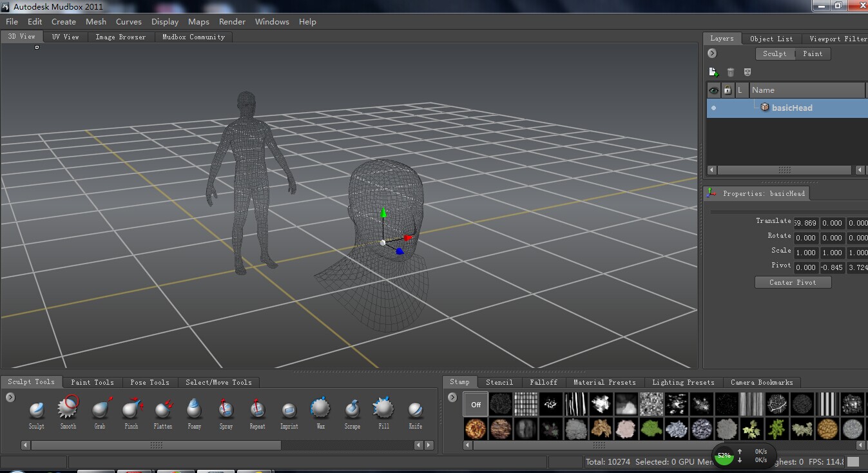Select the checkered weave stamp thumbnail
Image resolution: width=868 pixels, height=473 pixels.
click(525, 405)
